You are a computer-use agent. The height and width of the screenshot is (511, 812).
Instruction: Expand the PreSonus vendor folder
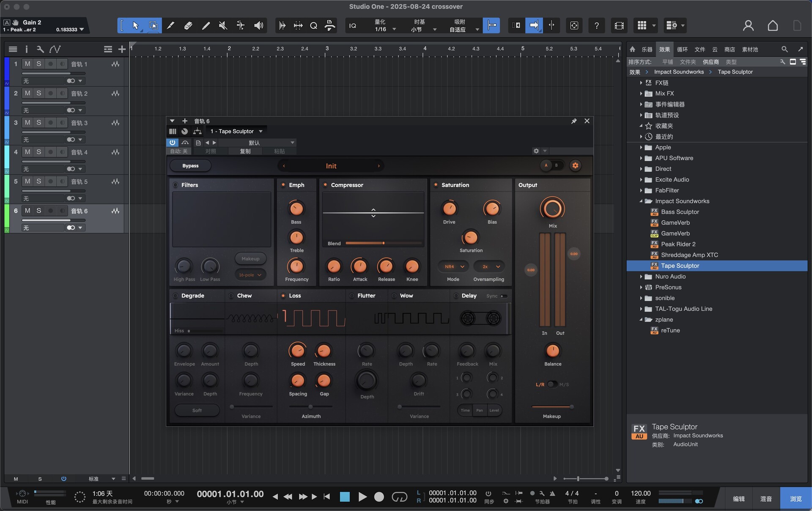coord(641,287)
